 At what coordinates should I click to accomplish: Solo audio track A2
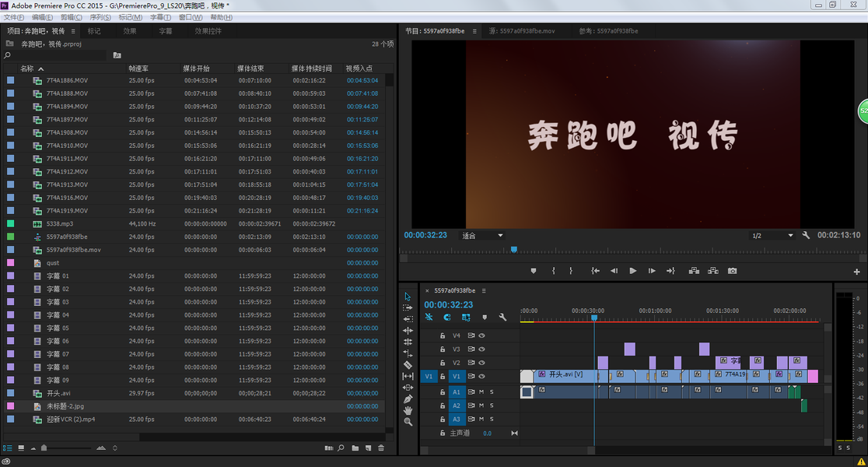[492, 406]
